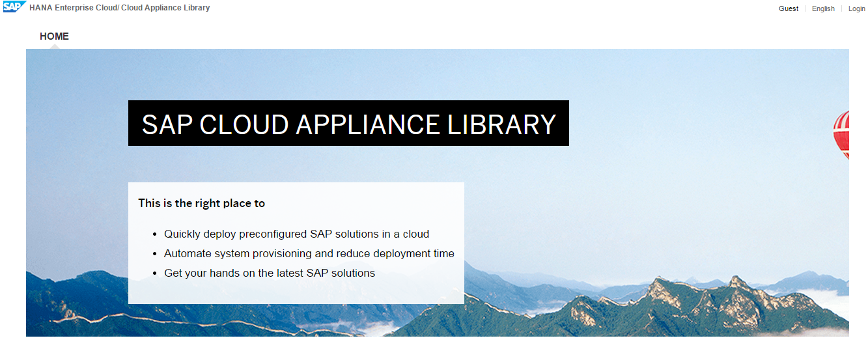The height and width of the screenshot is (349, 868).
Task: Open the English language selector
Action: (x=823, y=8)
